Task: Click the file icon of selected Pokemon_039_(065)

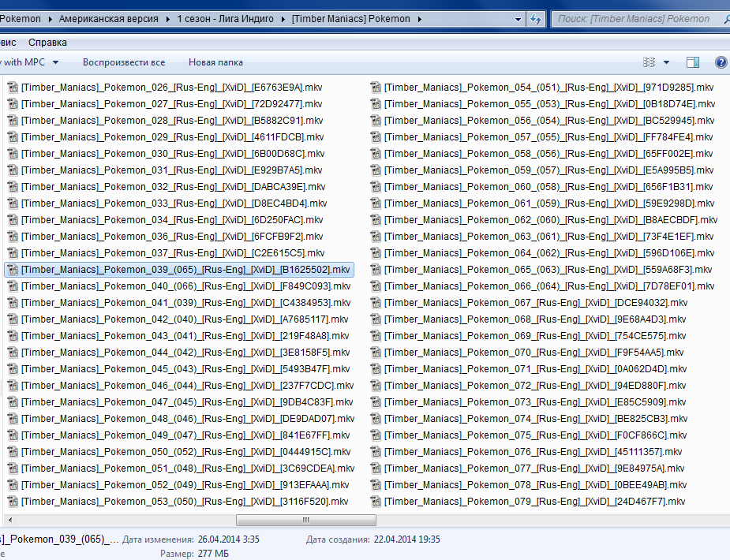Action: coord(13,270)
